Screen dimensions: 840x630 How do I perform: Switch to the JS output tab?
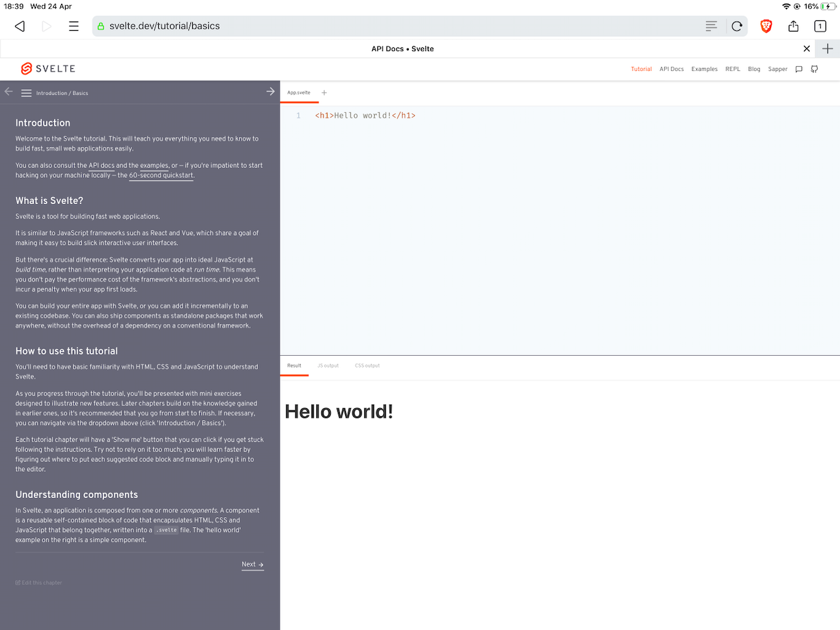tap(328, 366)
